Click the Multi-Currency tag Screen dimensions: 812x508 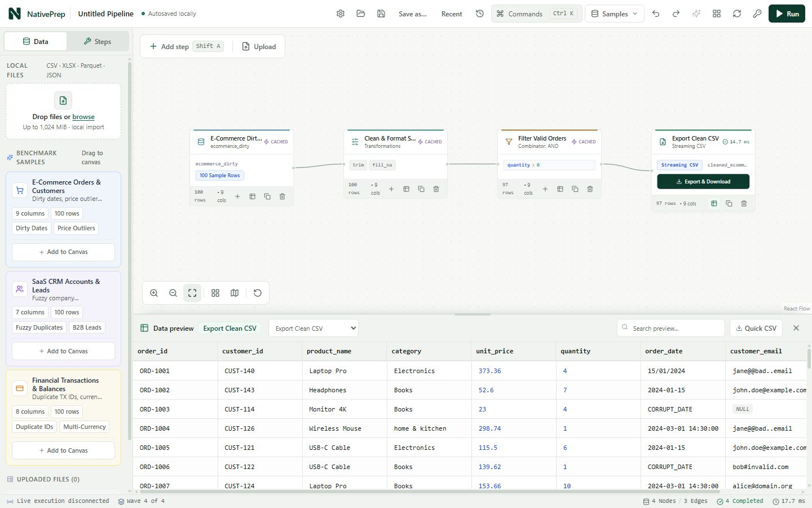click(x=85, y=427)
